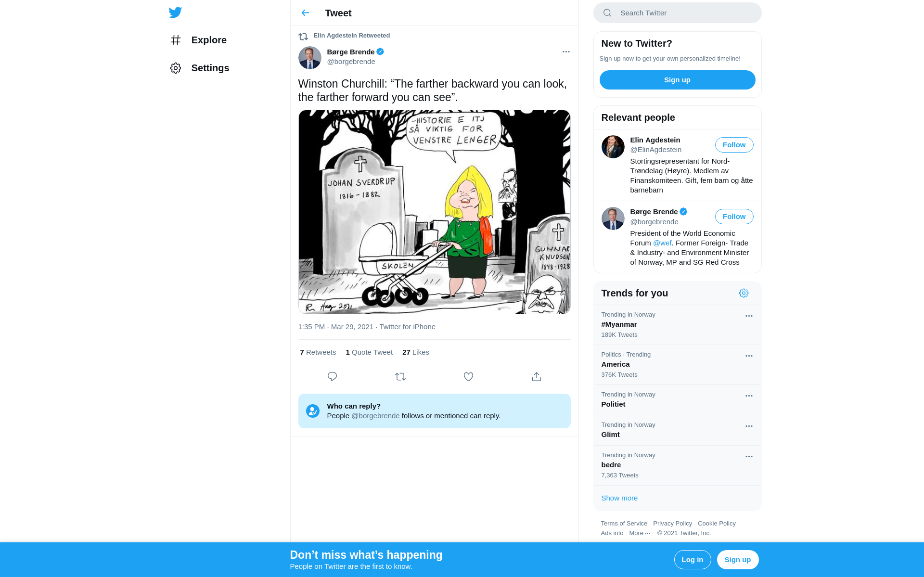Open the bedre trend
This screenshot has width=924, height=577.
point(678,465)
